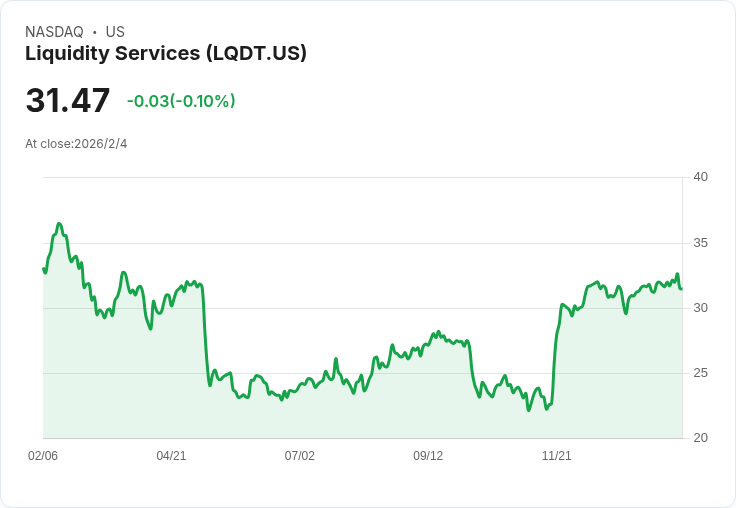The width and height of the screenshot is (736, 508).
Task: Click the US market label
Action: (115, 32)
